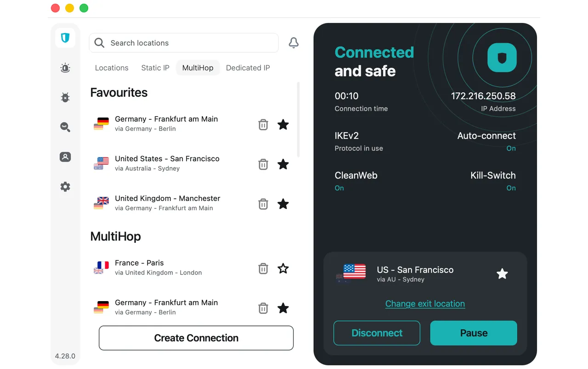Viewport: 588px width, 369px height.
Task: Open notifications bell icon
Action: [x=294, y=43]
